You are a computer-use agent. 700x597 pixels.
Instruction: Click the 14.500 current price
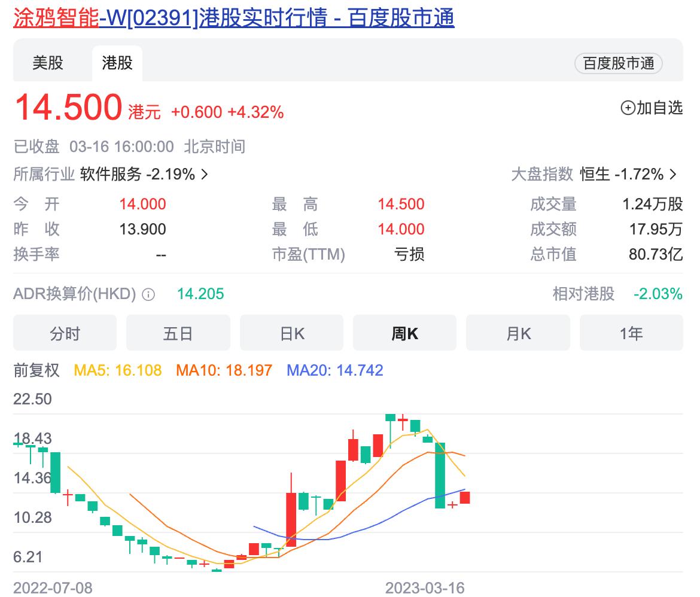pos(69,107)
